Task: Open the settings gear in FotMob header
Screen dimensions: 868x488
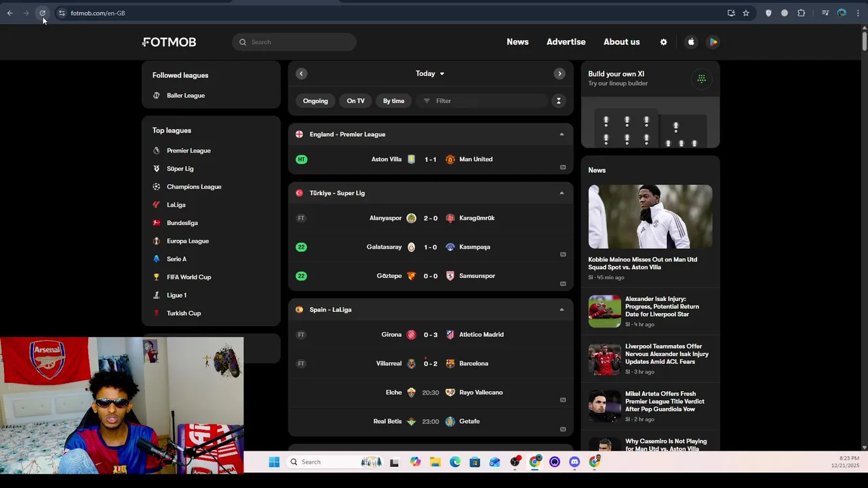Action: pyautogui.click(x=663, y=42)
